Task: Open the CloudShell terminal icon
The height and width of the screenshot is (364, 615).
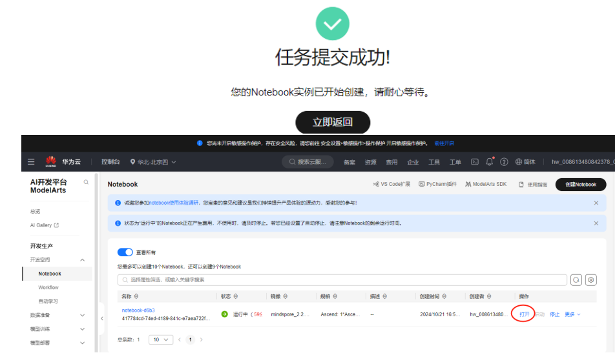Action: pyautogui.click(x=474, y=162)
